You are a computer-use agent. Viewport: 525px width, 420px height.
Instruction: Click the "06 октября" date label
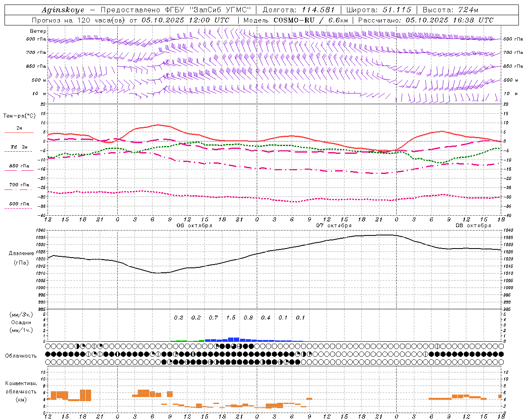[194, 226]
